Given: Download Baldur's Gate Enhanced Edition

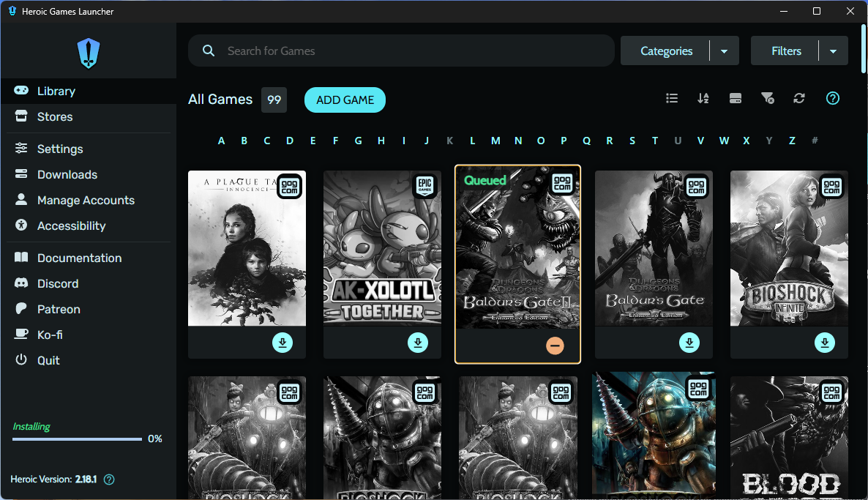Looking at the screenshot, I should [x=689, y=343].
